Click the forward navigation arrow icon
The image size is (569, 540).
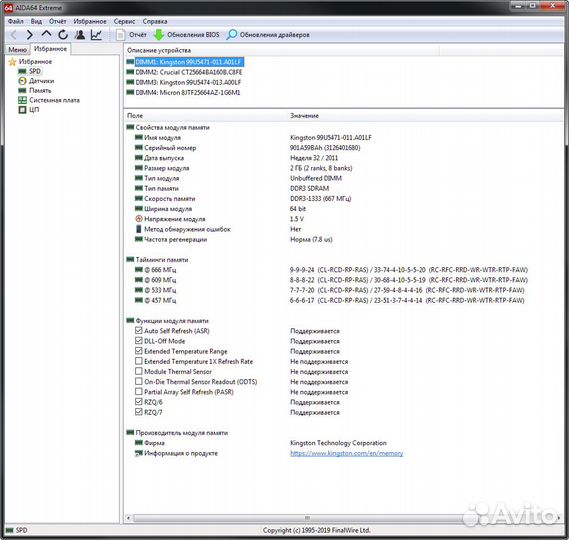[30, 35]
